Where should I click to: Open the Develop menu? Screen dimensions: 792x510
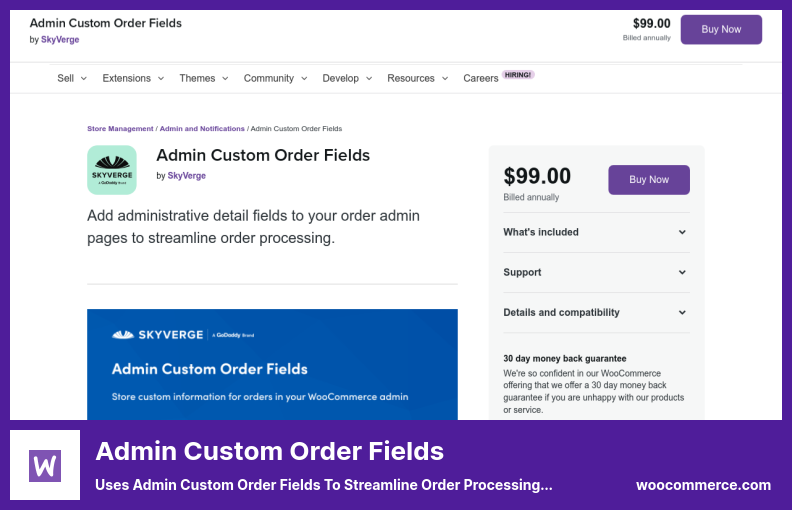[x=347, y=78]
